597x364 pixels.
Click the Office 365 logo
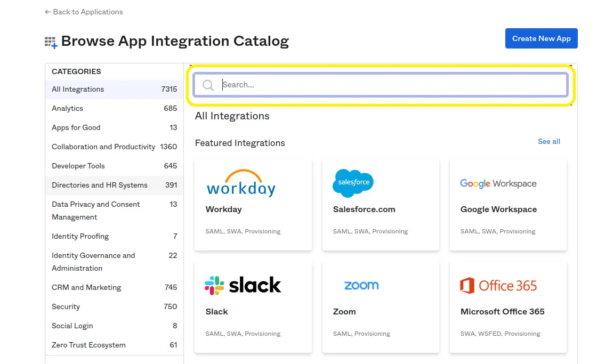(x=498, y=286)
